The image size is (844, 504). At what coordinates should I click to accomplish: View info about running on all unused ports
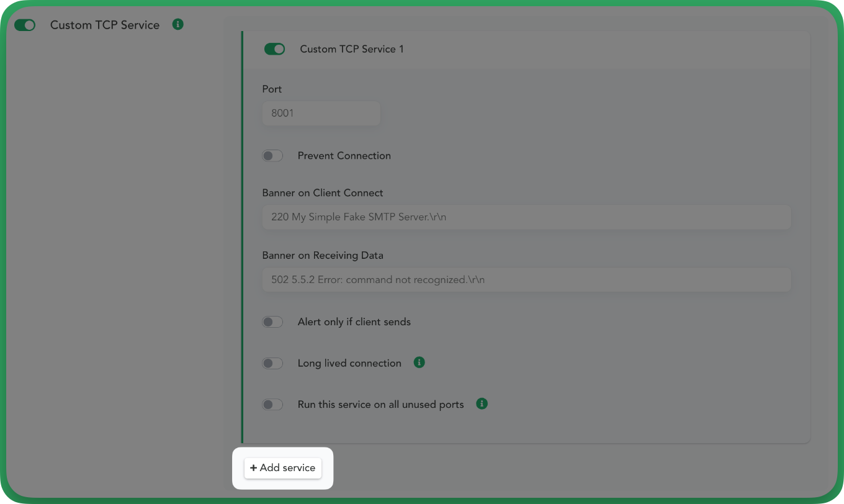click(x=482, y=403)
